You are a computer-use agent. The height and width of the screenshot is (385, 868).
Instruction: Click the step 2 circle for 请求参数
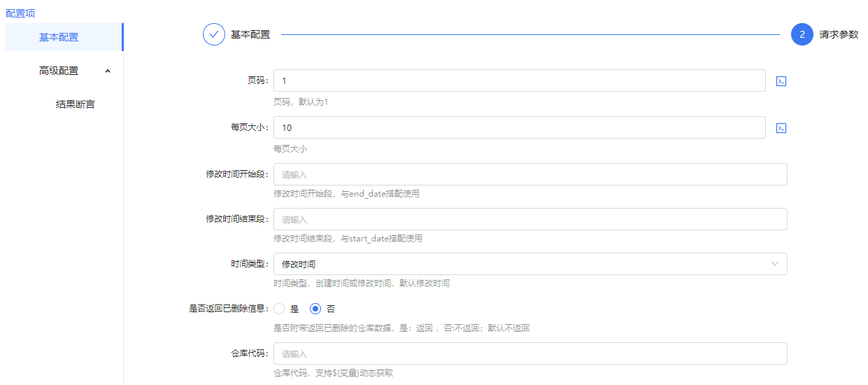[802, 34]
